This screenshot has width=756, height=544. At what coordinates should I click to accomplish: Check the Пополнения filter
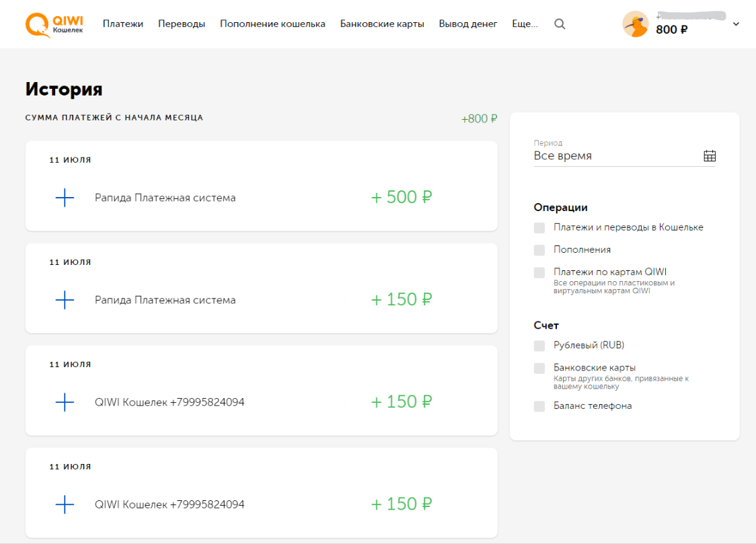[x=539, y=249]
